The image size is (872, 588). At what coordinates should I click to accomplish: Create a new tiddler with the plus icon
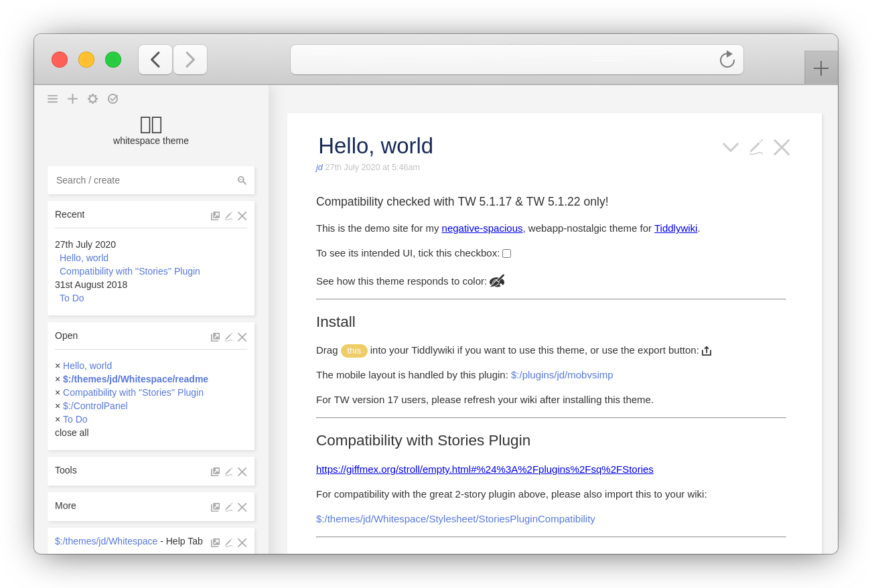(x=72, y=98)
